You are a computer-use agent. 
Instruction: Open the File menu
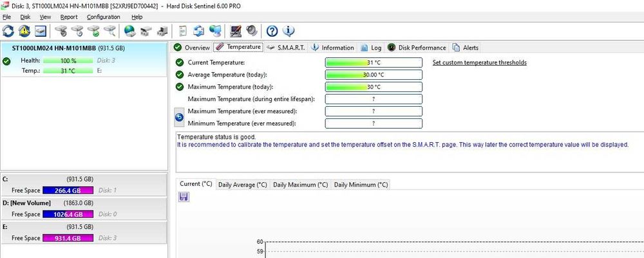(x=6, y=17)
